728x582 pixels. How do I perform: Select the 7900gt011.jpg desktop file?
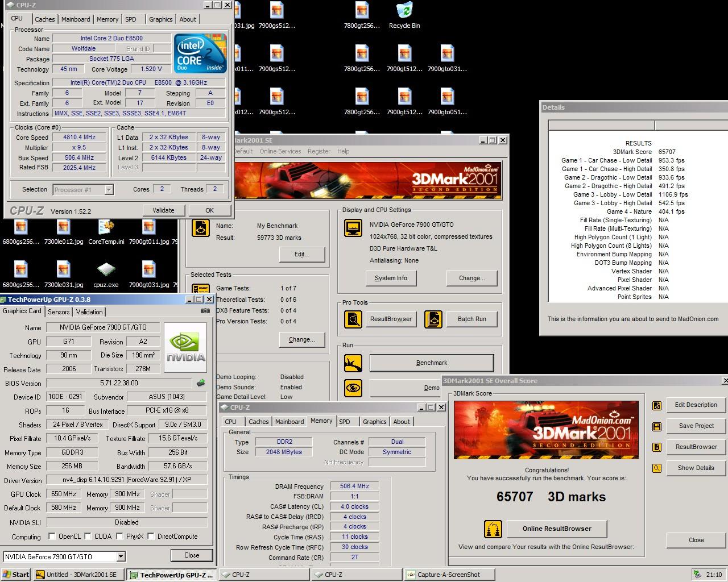(148, 231)
